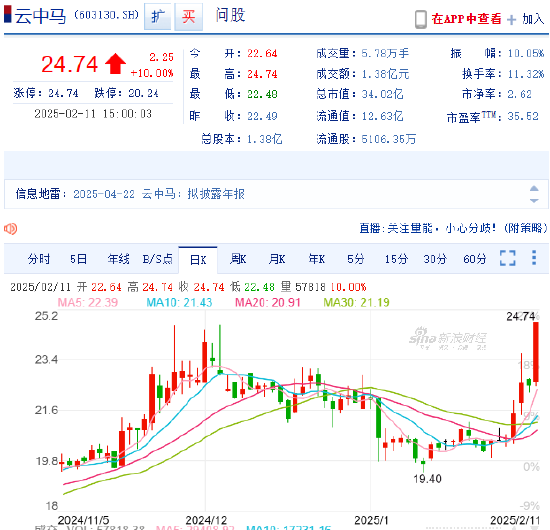Screen dimensions: 550x530
Task: Click the down arrow in 信息地雷 box
Action: (534, 201)
